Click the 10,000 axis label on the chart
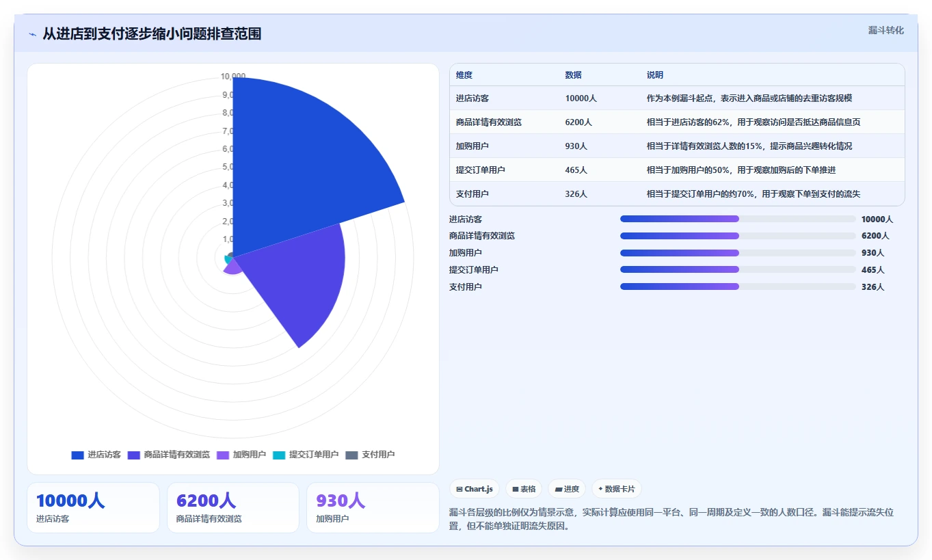 [233, 77]
